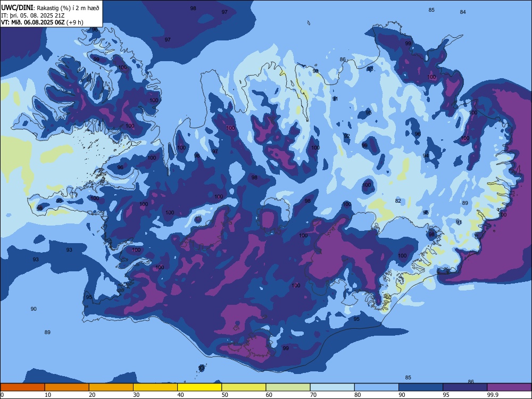Click the 10–20 orange legend swatch
This screenshot has height=399, width=532.
tap(67, 387)
